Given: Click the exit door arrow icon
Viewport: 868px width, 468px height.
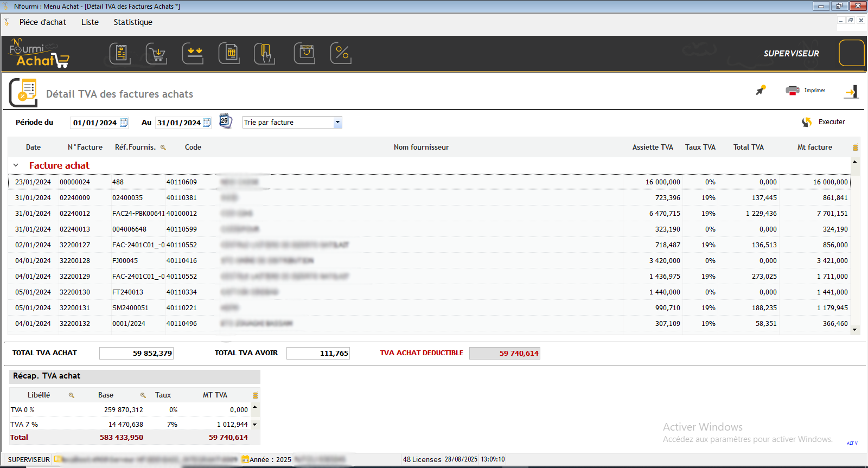Looking at the screenshot, I should [x=851, y=92].
